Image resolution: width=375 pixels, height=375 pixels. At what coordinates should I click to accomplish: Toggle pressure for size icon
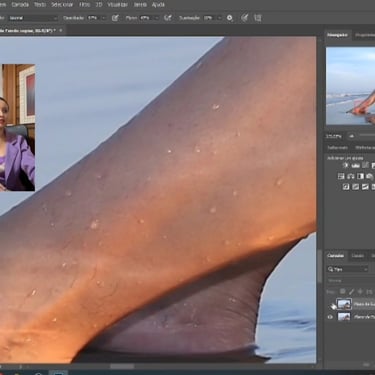(244, 18)
